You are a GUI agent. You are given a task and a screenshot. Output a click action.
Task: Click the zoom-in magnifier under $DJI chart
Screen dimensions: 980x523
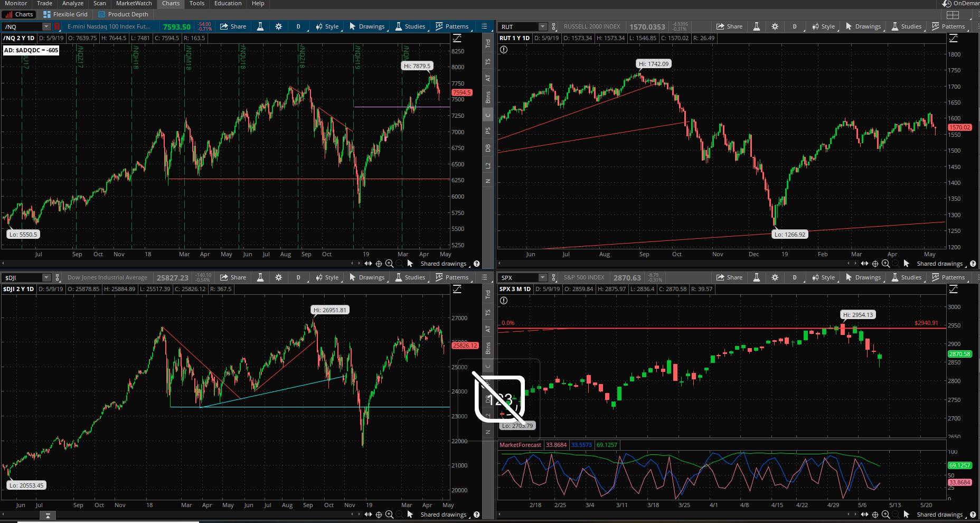389,515
